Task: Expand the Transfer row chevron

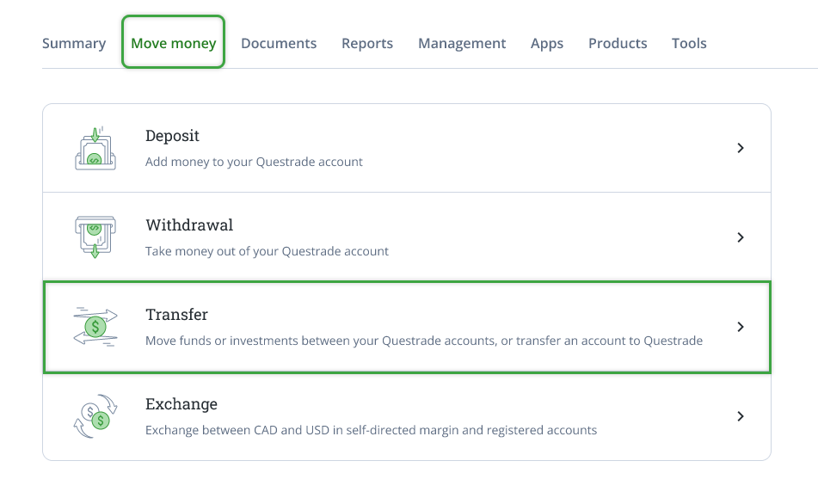Action: click(741, 327)
